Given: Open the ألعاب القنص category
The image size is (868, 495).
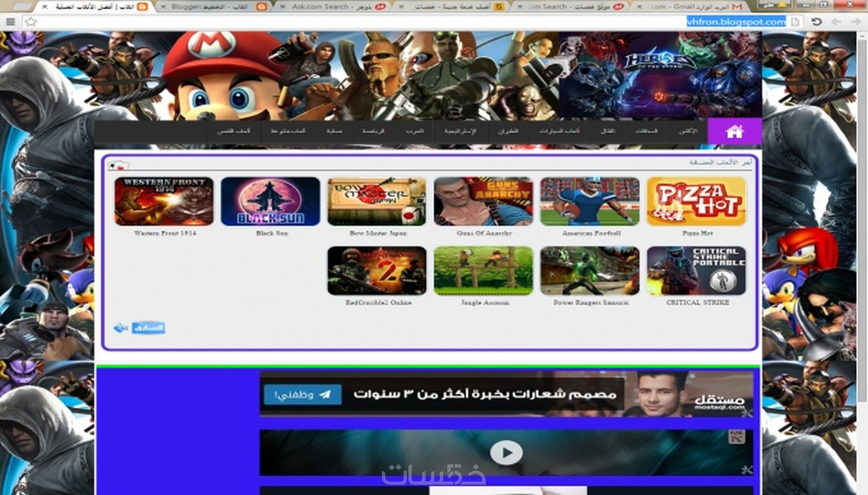Looking at the screenshot, I should [x=234, y=131].
